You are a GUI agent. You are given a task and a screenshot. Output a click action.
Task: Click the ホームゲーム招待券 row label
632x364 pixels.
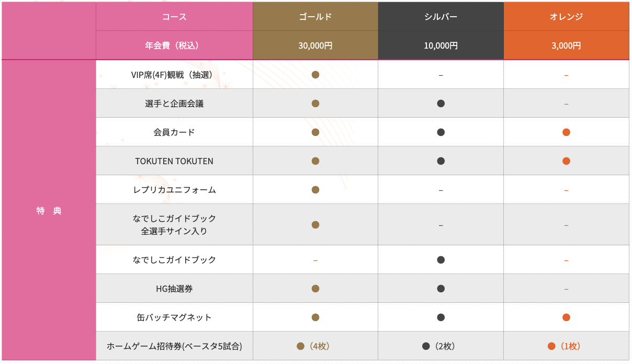[174, 346]
